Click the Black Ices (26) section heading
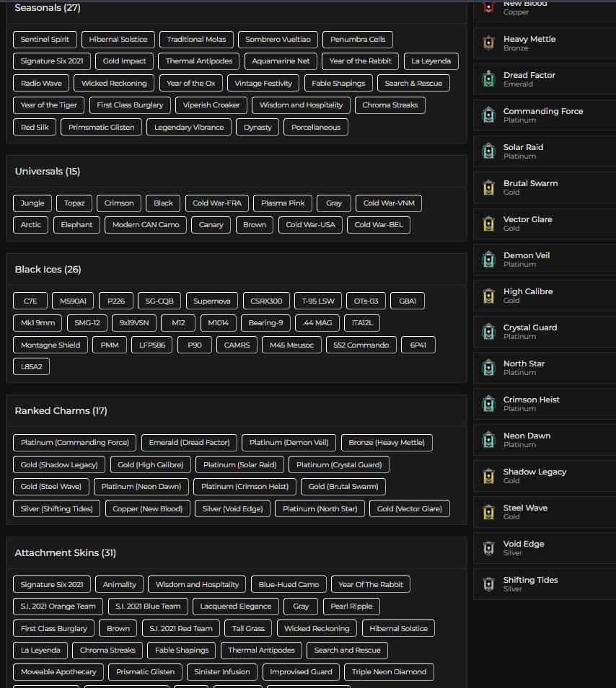Viewport: 616px width, 688px height. [48, 270]
